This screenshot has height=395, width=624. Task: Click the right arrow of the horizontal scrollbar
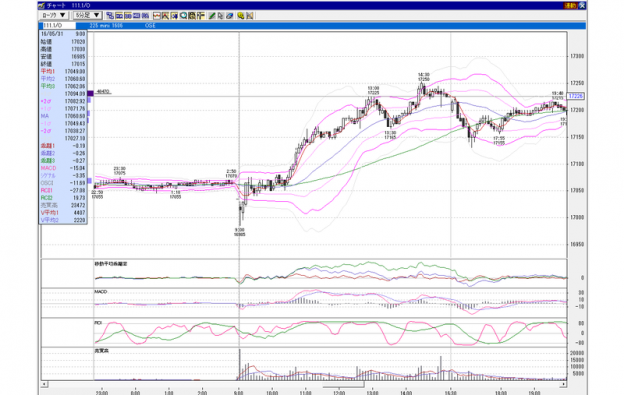pyautogui.click(x=563, y=384)
